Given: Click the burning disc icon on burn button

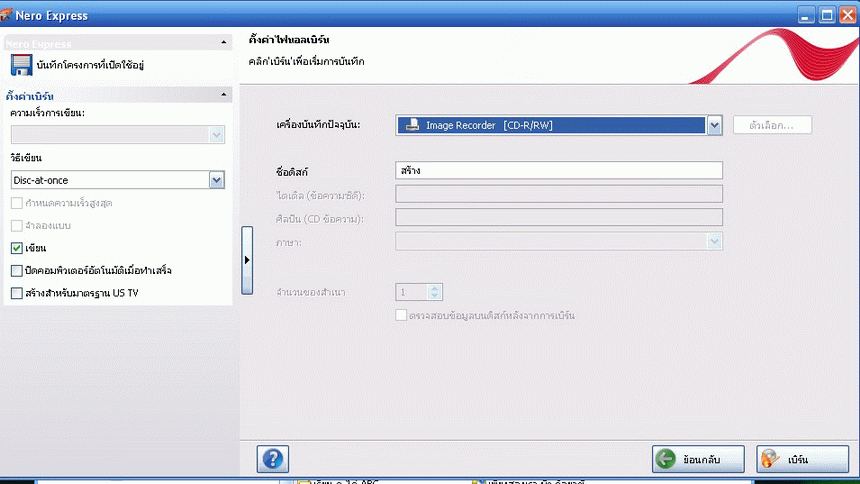Looking at the screenshot, I should tap(771, 459).
